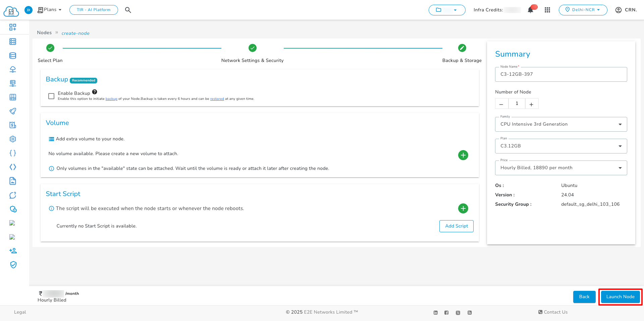Viewport: 644px width, 321px height.
Task: Click the Launch Node button
Action: click(620, 297)
